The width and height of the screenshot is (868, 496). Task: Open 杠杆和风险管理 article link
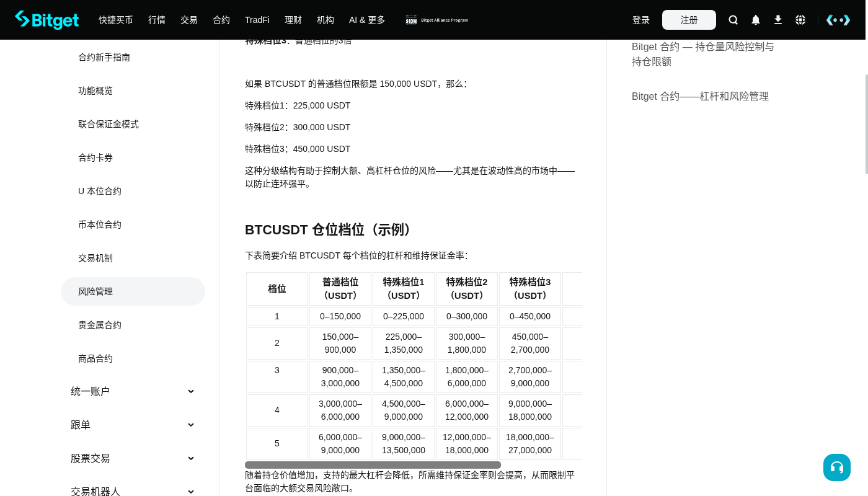point(701,96)
